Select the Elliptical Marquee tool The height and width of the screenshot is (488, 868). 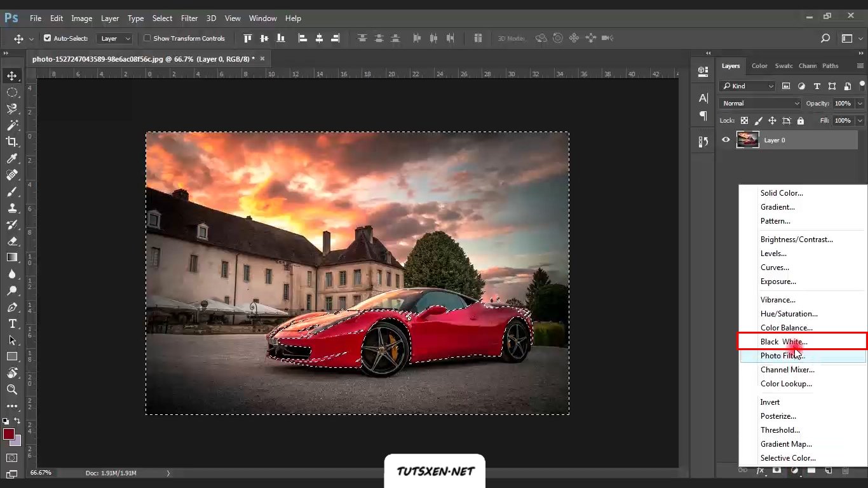coord(12,93)
